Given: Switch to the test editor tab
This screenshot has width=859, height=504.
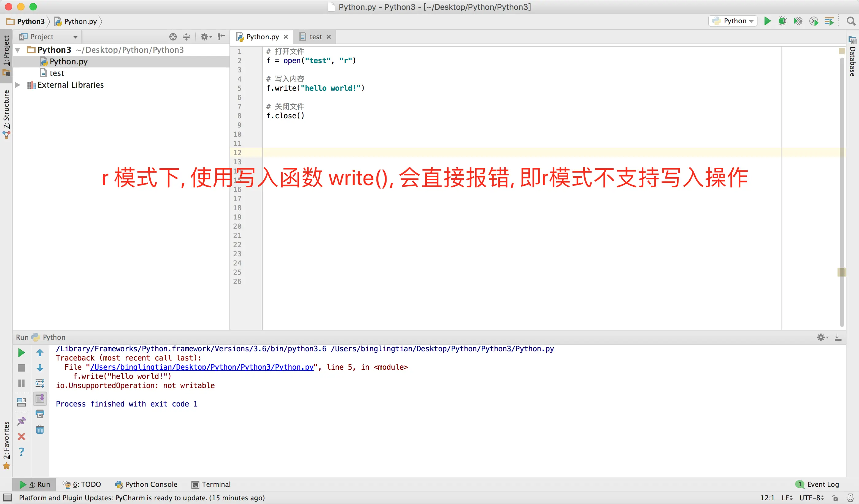Looking at the screenshot, I should coord(315,37).
